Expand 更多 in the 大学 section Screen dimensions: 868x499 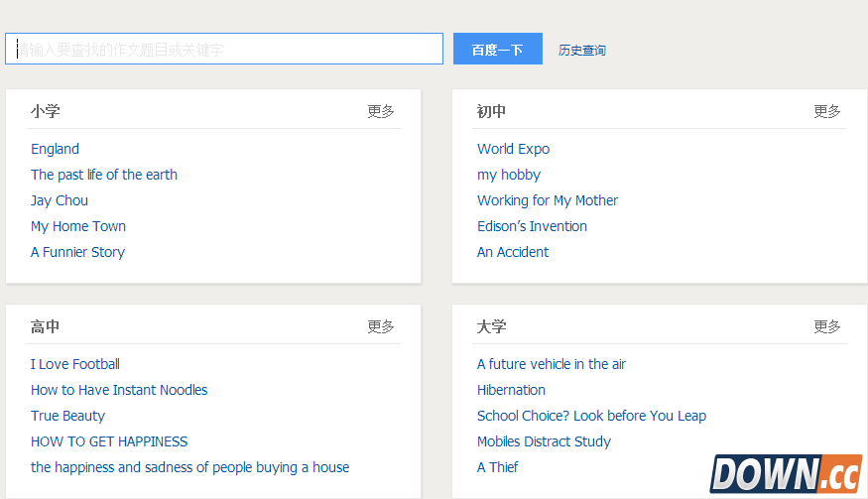coord(827,326)
